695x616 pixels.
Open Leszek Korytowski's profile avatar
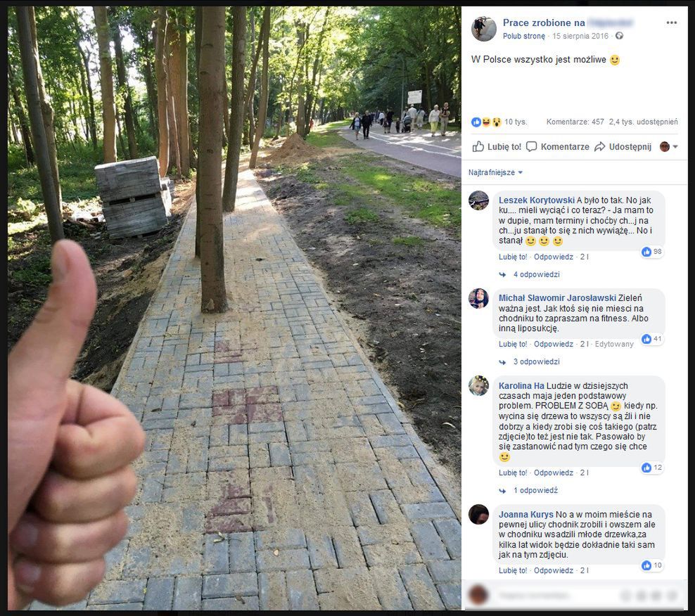tap(479, 200)
